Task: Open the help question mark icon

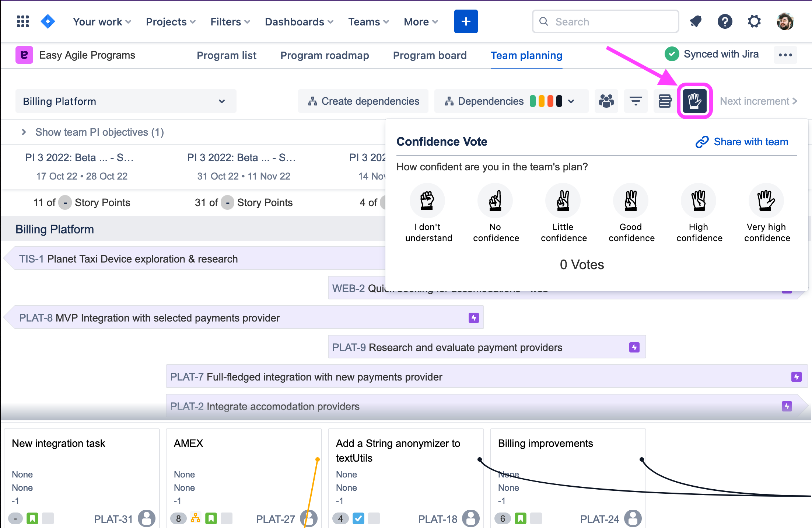Action: 725,22
